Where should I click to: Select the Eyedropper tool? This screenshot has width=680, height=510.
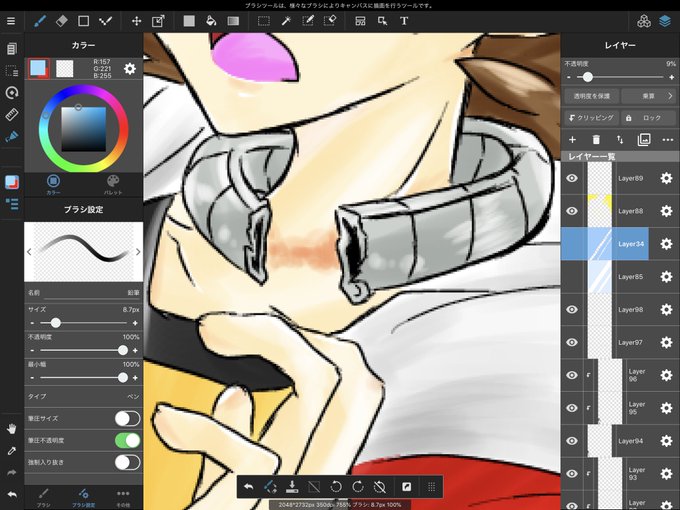click(x=12, y=451)
